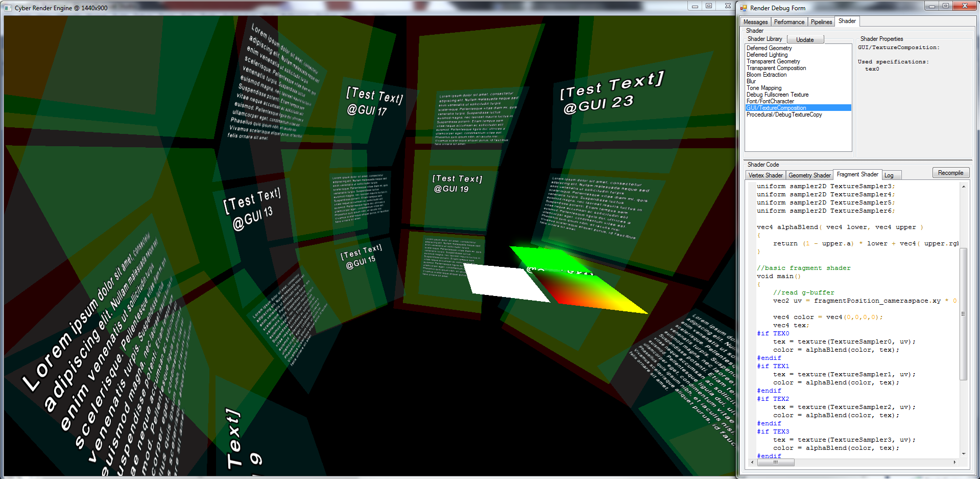Image resolution: width=980 pixels, height=479 pixels.
Task: Click the Cyber Render Engine window icon
Action: click(x=8, y=8)
